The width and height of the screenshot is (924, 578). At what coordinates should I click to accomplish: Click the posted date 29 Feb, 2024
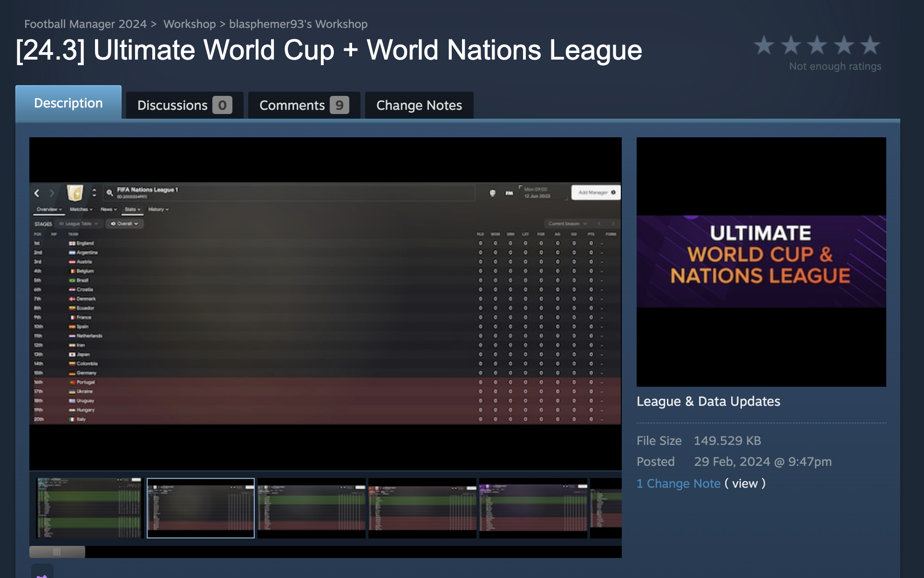[763, 461]
